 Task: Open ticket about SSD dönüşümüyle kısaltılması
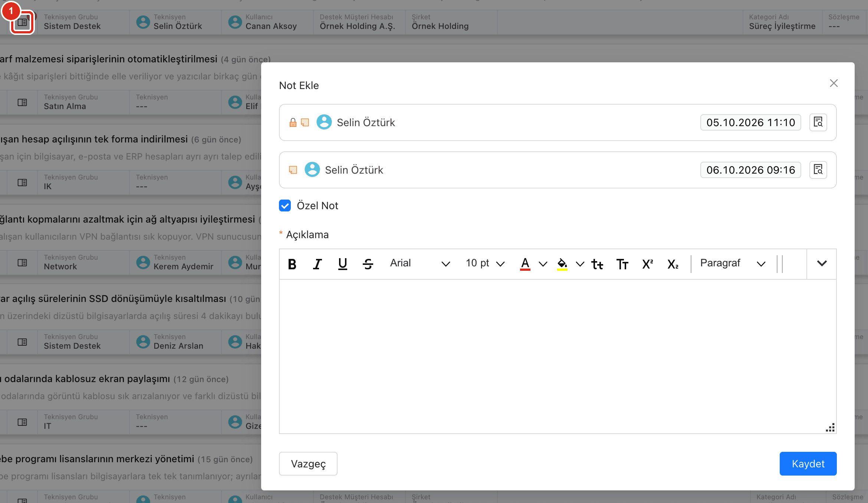tap(113, 299)
